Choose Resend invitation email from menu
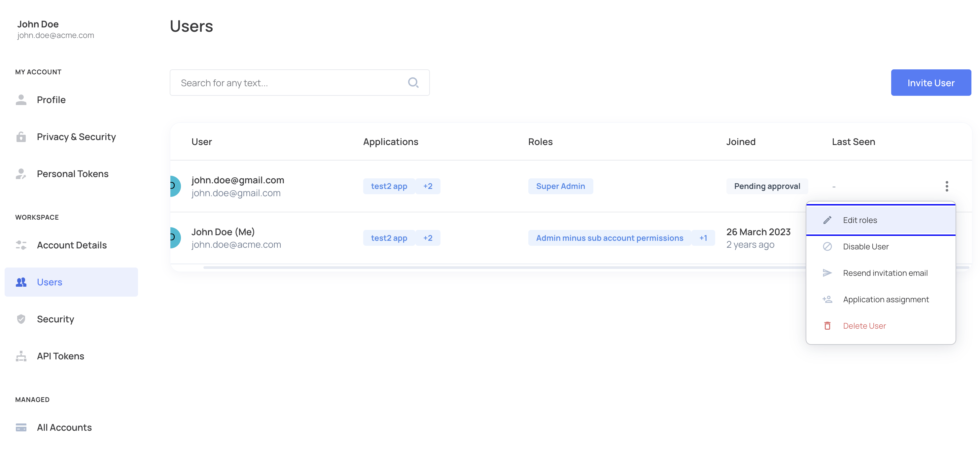 point(885,273)
